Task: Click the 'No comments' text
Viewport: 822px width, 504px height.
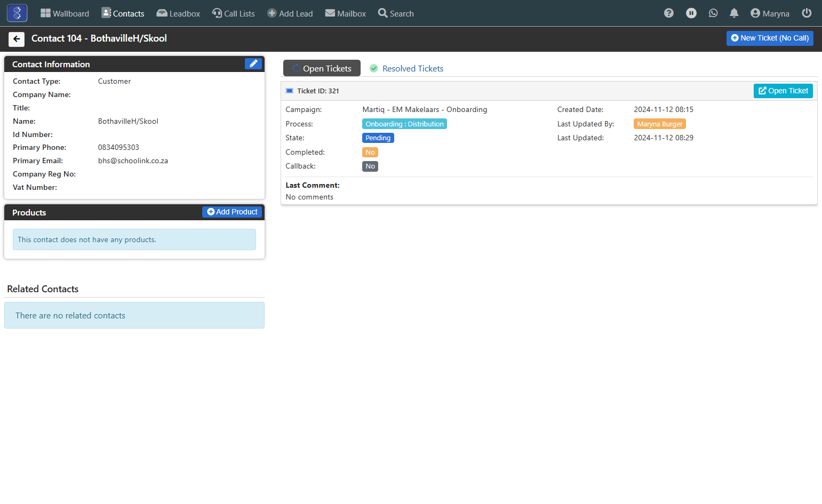Action: click(309, 197)
